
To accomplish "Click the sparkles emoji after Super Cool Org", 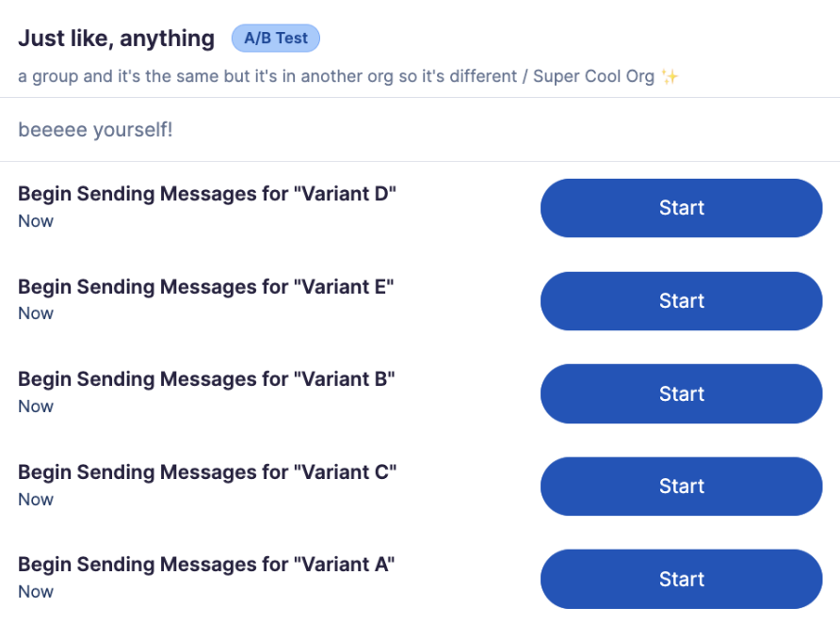I will (x=670, y=76).
